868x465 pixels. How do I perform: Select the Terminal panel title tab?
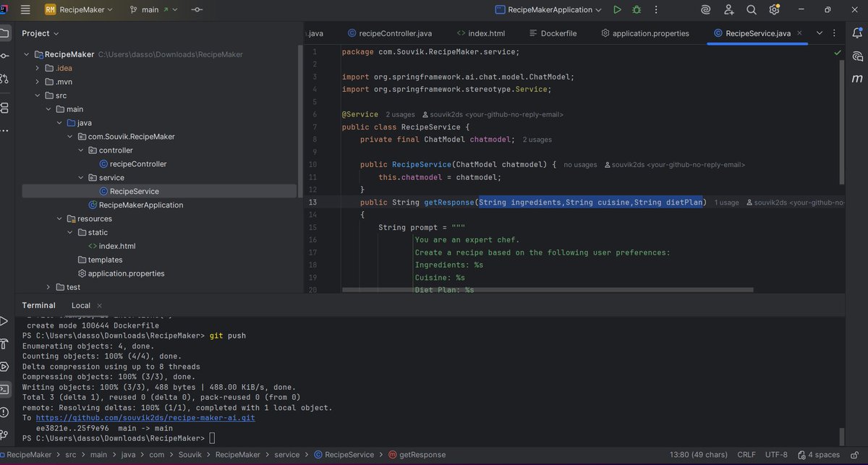[x=38, y=306]
